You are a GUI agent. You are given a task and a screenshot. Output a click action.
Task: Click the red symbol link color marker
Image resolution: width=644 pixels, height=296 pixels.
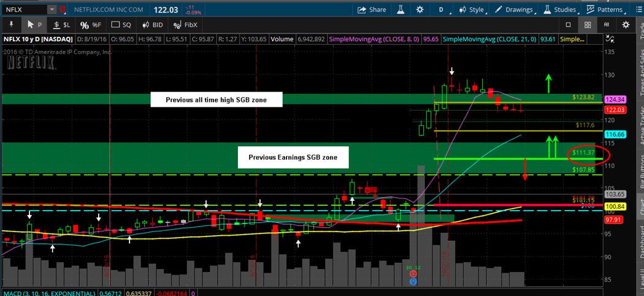click(62, 9)
